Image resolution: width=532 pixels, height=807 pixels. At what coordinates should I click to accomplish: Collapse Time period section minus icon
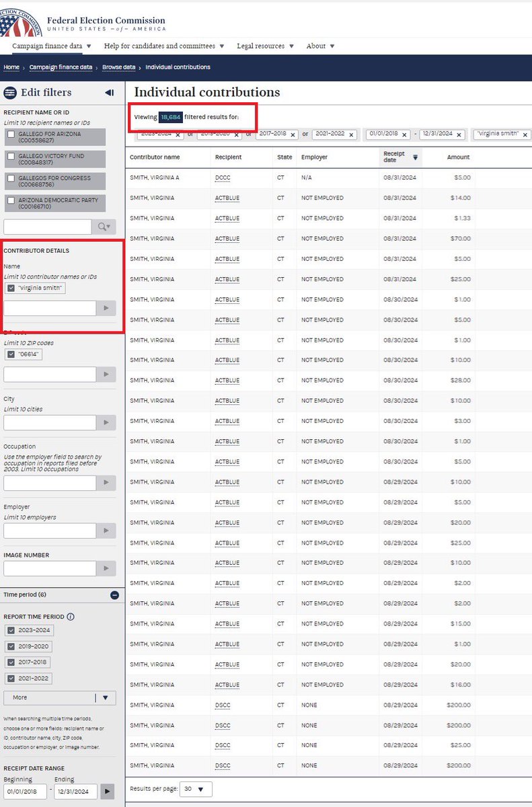[114, 595]
